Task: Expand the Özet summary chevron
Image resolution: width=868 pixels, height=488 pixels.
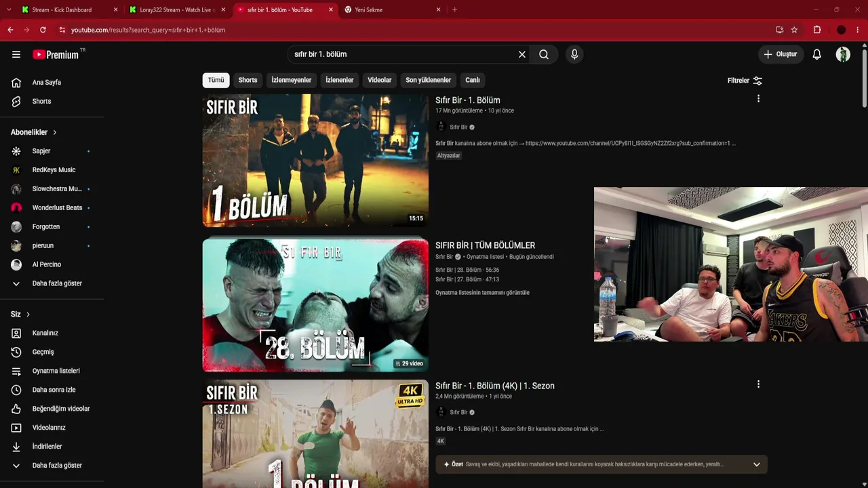Action: [757, 464]
